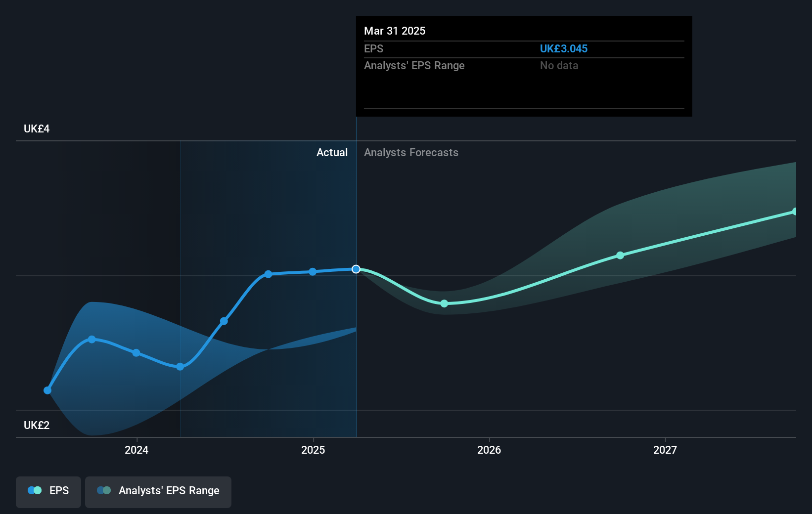Click the 'Analysts' EPS Range' row label in tooltip

[414, 65]
